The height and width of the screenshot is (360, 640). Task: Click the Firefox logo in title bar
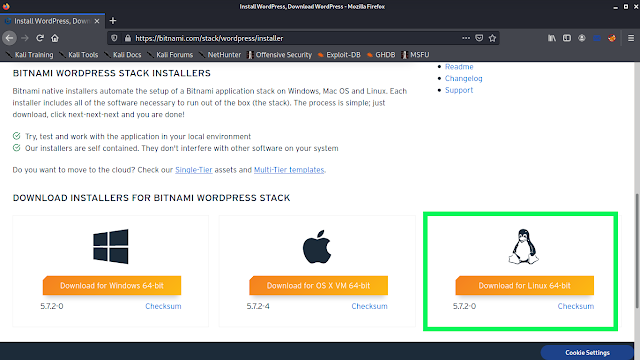[x=6, y=6]
